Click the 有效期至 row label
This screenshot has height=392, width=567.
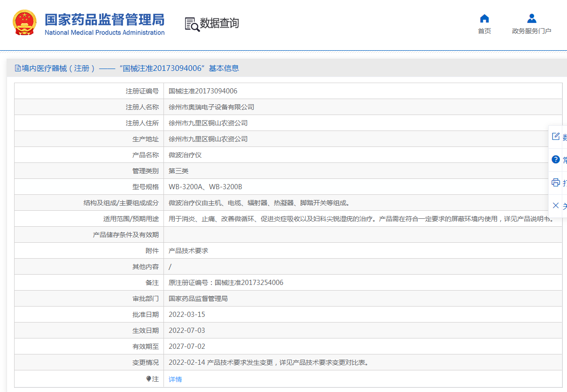(x=146, y=346)
